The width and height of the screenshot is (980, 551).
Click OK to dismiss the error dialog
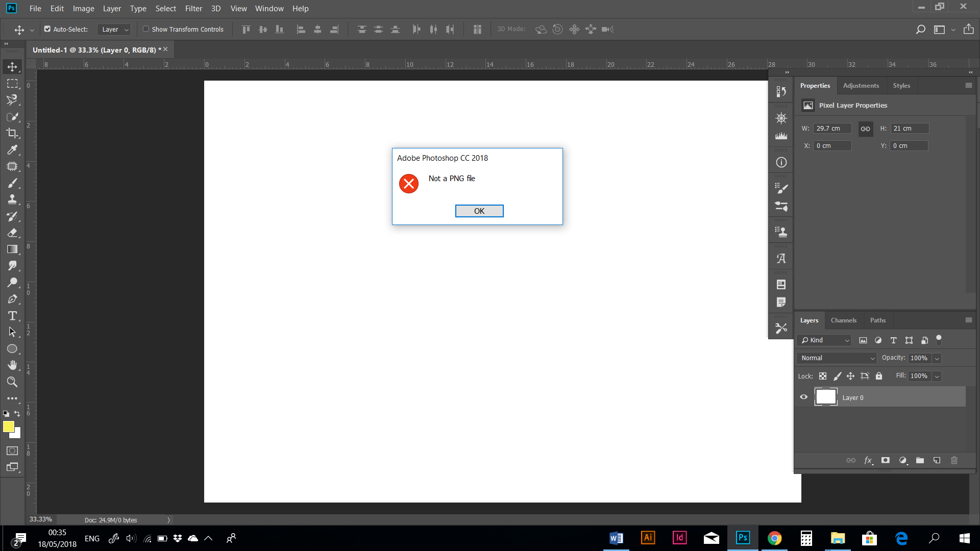479,211
